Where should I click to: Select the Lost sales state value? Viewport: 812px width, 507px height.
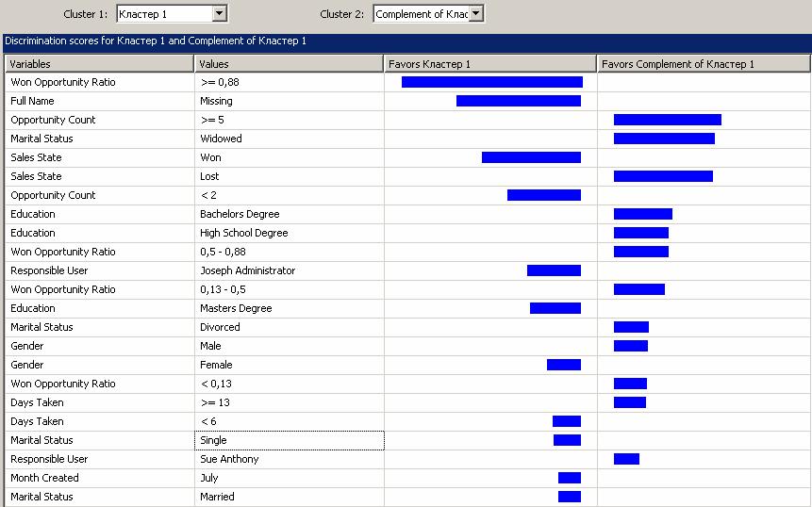pos(289,176)
